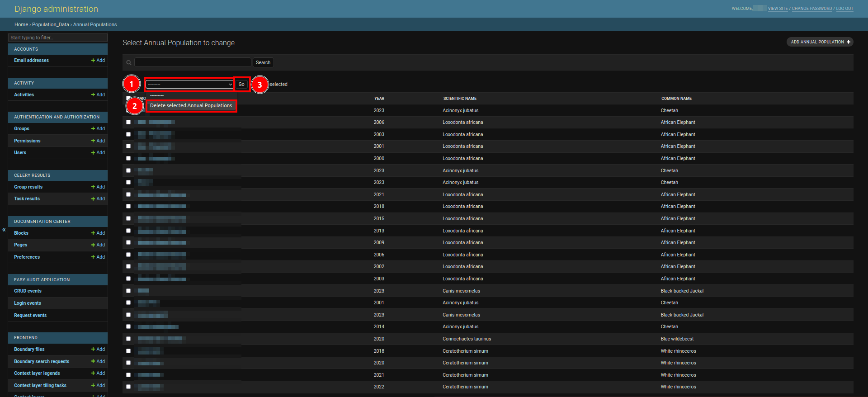Add a new Pages entry
868x397 pixels.
point(98,245)
